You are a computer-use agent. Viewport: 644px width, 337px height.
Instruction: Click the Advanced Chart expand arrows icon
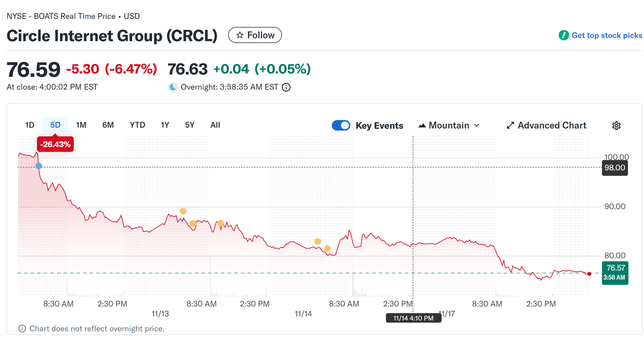(510, 125)
